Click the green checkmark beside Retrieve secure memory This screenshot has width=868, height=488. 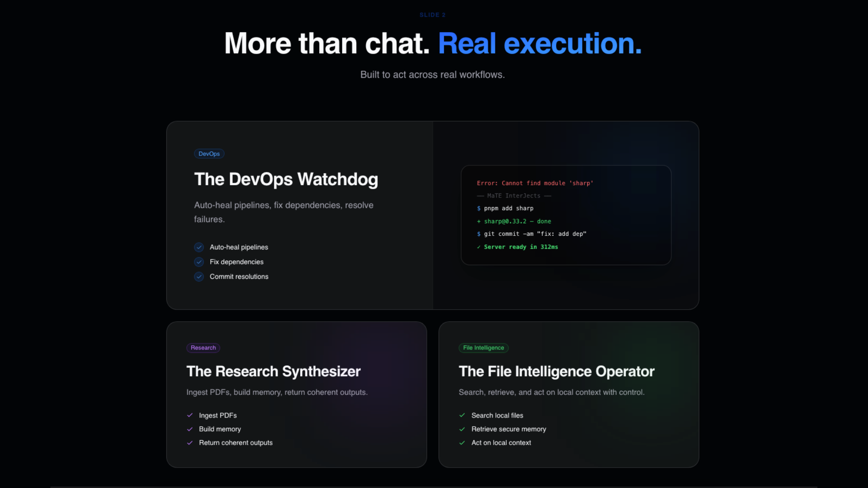462,429
